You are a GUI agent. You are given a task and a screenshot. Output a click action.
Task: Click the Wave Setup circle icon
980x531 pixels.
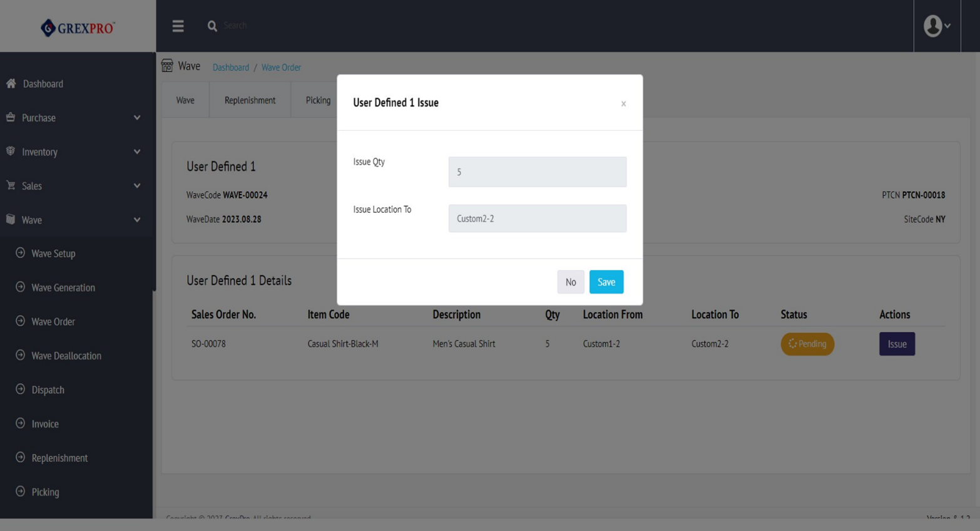[x=20, y=253]
